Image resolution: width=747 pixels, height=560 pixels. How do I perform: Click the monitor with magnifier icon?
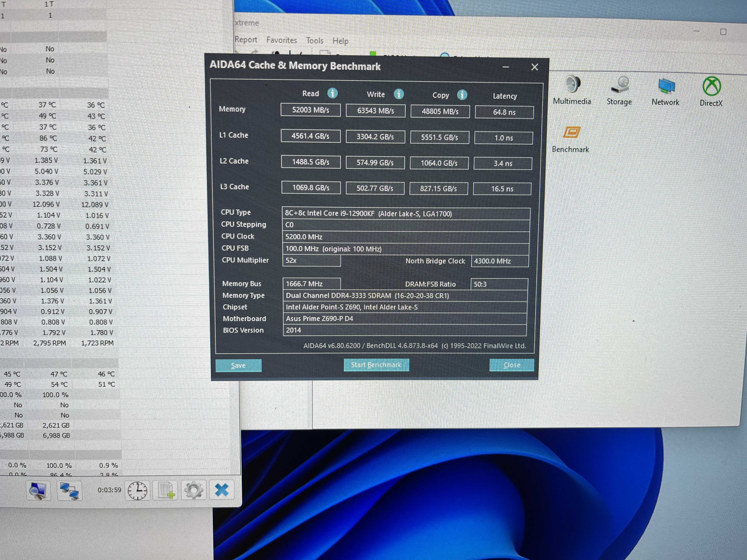38,491
